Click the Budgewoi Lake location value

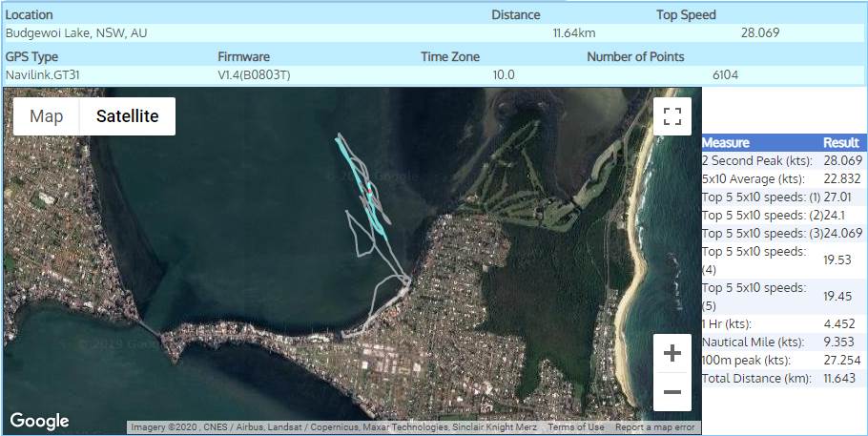(x=76, y=32)
